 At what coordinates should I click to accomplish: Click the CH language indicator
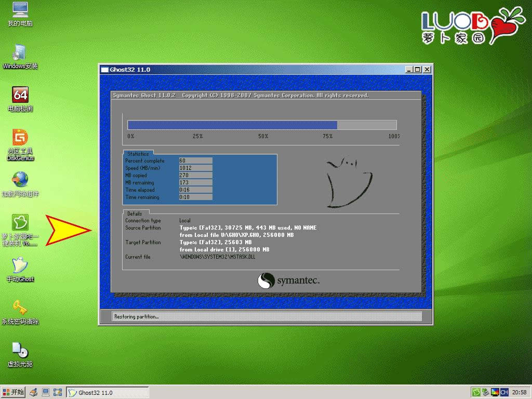coord(504,393)
